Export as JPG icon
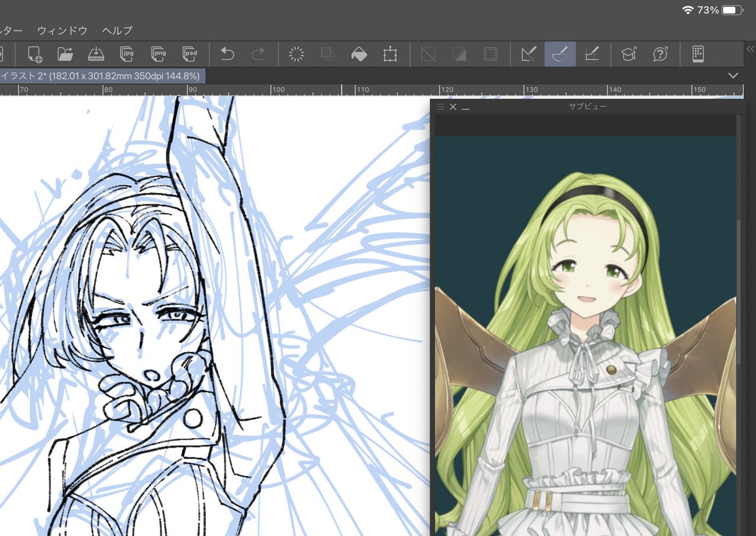This screenshot has width=756, height=536. 127,54
